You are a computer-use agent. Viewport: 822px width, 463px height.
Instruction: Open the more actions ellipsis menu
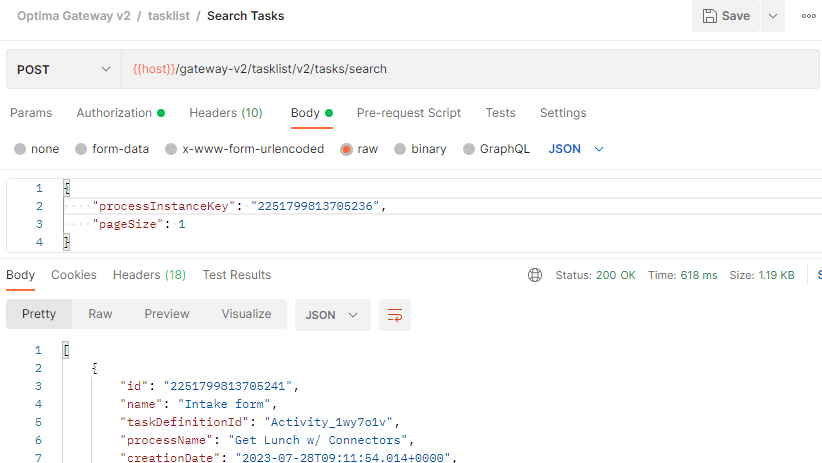808,16
